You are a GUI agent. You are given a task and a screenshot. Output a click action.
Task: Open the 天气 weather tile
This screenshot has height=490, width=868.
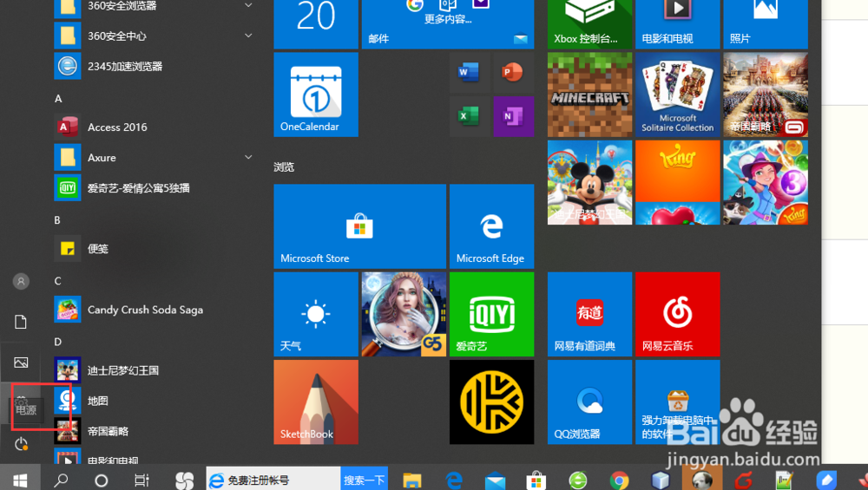point(316,314)
